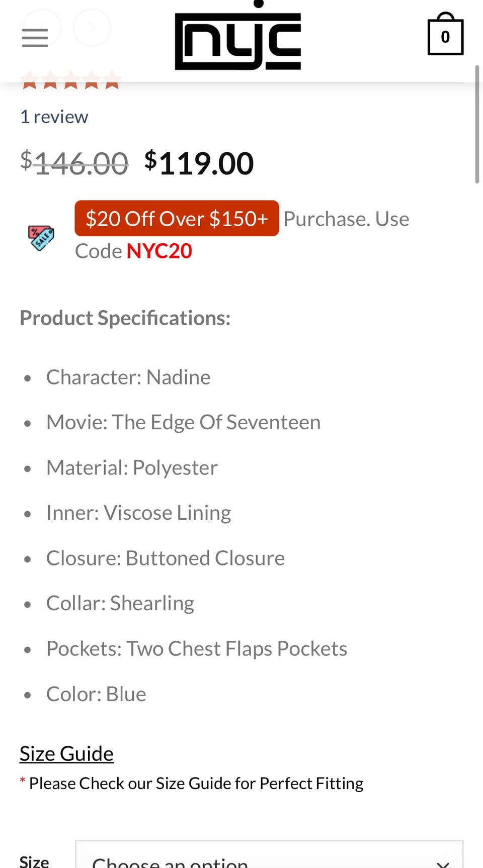Open the Size Guide link
This screenshot has height=868, width=483.
(x=66, y=753)
